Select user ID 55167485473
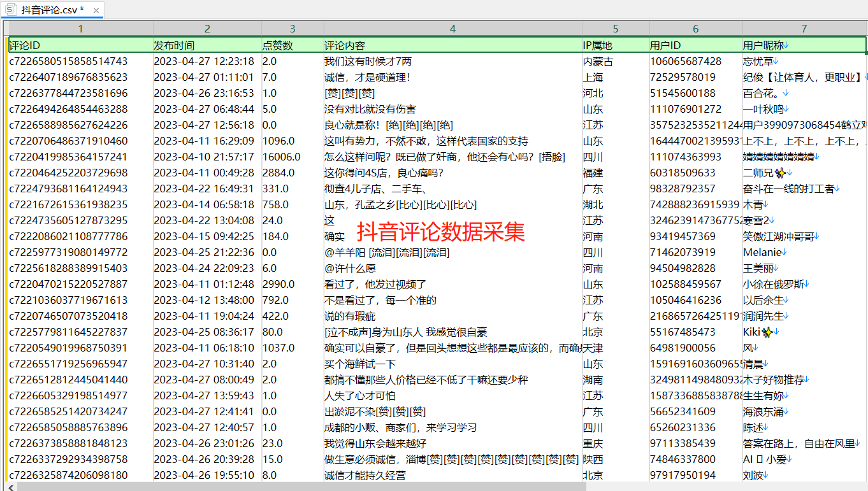Viewport: 868px width, 491px height. coord(683,332)
